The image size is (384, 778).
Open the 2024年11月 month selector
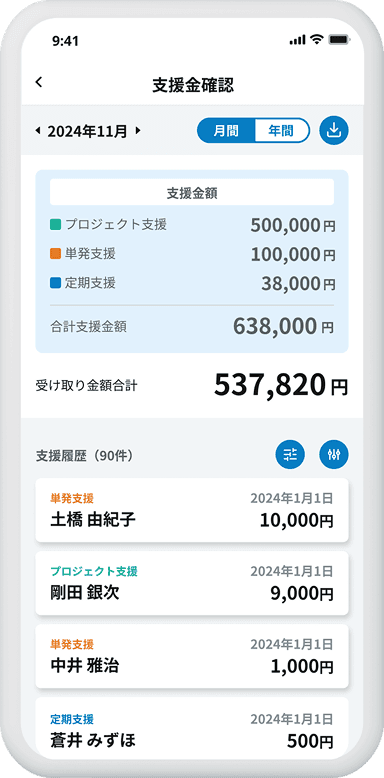coord(87,131)
